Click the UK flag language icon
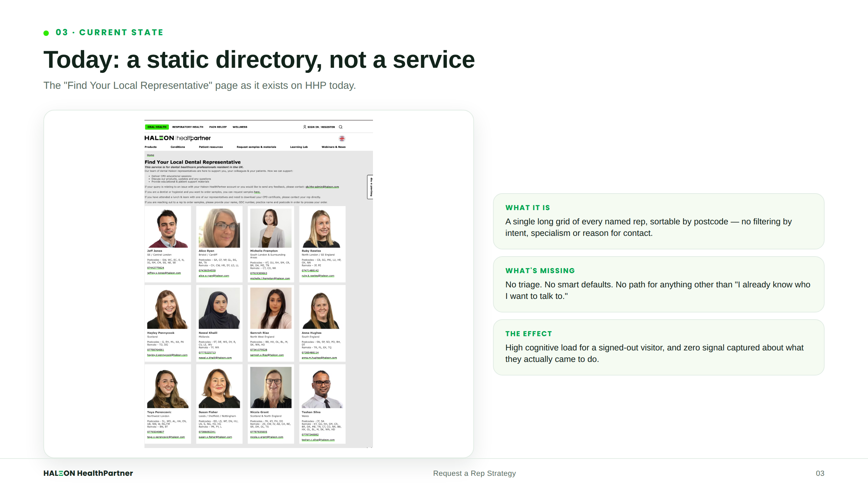Viewport: 868px width, 488px height. [342, 138]
